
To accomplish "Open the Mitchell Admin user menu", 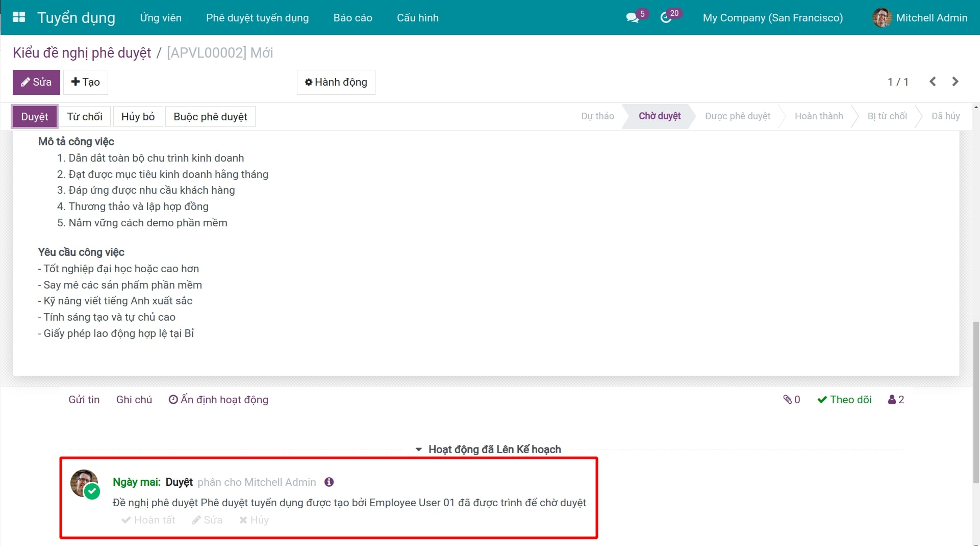I will click(x=920, y=18).
